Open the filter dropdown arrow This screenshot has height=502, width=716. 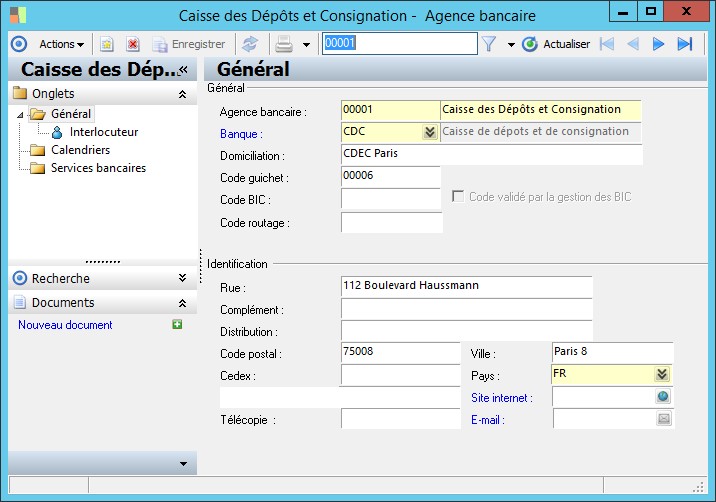511,45
